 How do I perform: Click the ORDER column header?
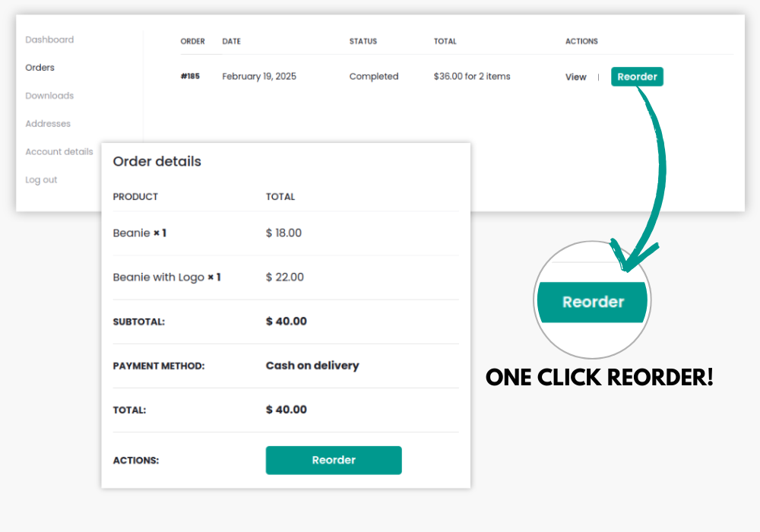click(192, 41)
